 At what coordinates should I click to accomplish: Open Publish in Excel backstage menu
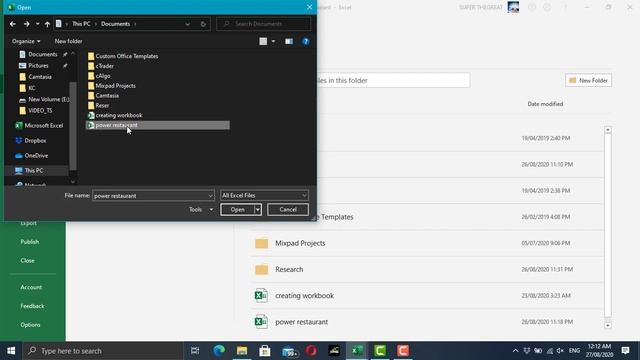pos(30,242)
